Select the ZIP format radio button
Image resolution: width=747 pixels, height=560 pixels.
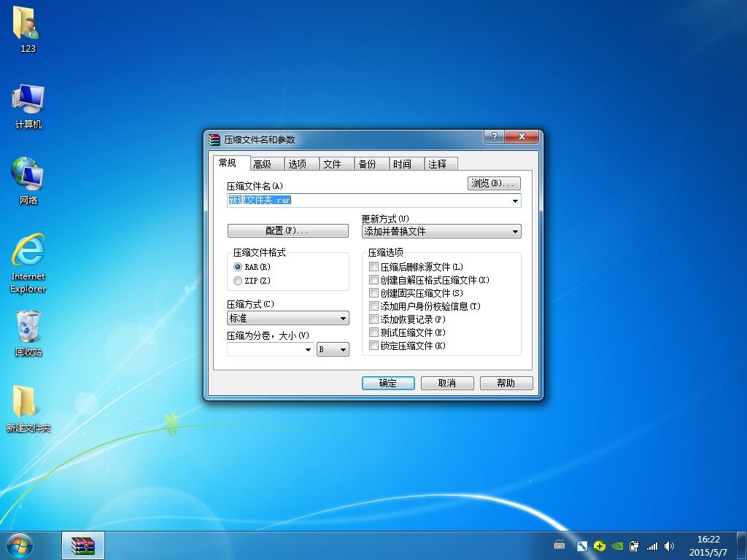[238, 281]
